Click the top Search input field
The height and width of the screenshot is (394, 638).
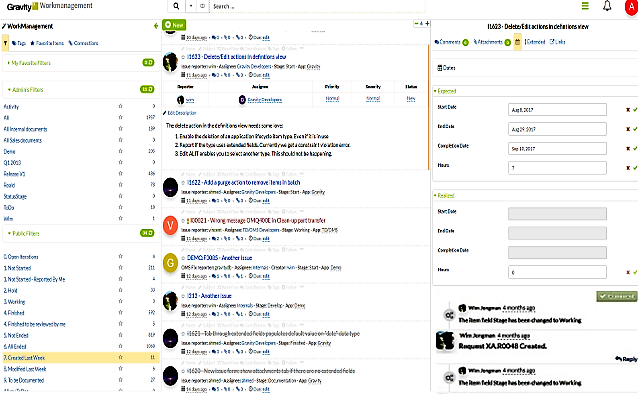point(317,6)
